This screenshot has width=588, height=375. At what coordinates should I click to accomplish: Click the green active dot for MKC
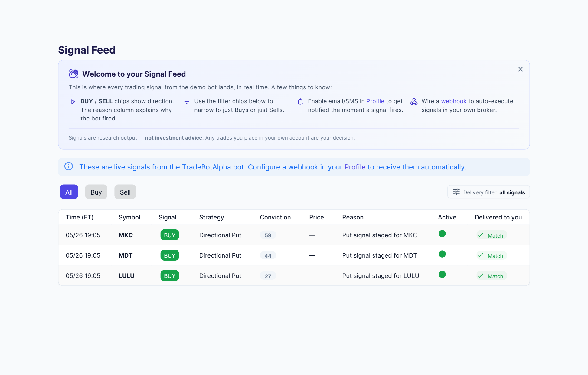(442, 234)
